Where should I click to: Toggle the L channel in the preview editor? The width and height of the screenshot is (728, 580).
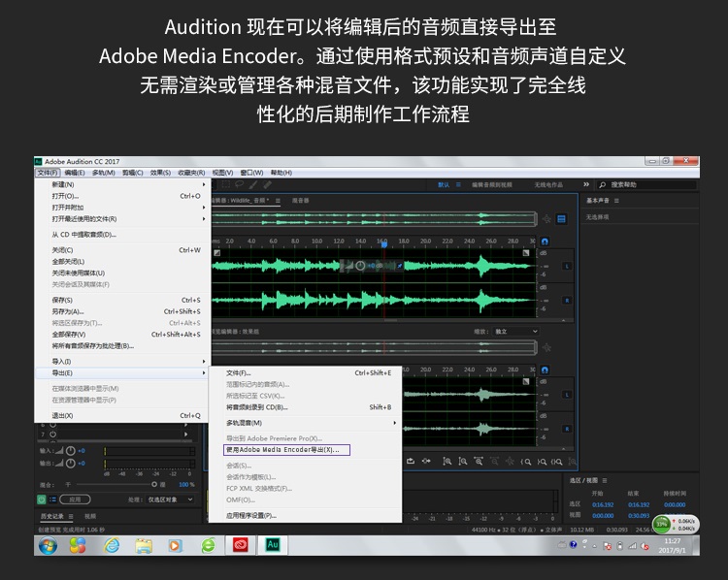(567, 395)
